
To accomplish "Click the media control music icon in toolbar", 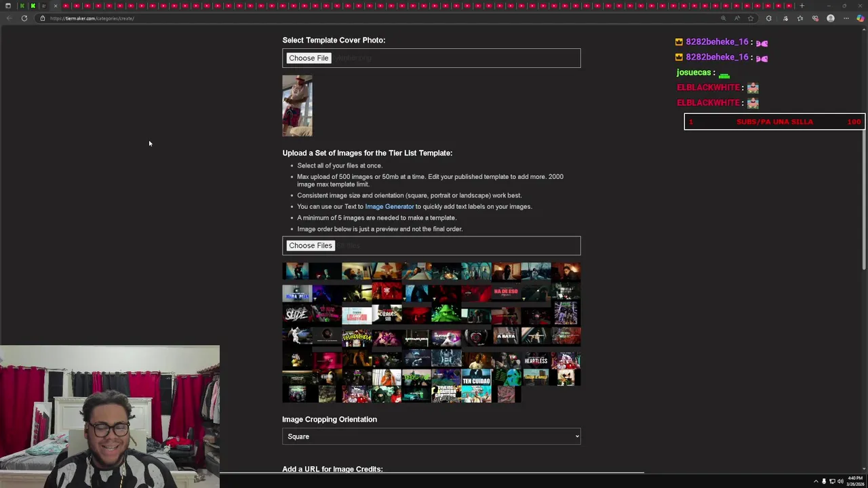I will [x=785, y=18].
